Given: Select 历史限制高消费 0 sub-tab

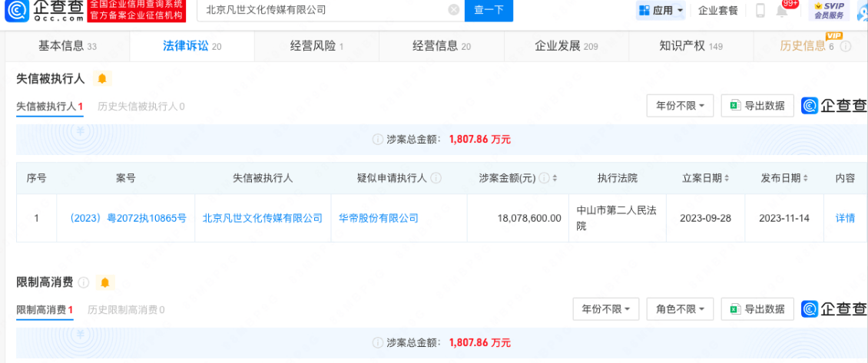Looking at the screenshot, I should 126,310.
